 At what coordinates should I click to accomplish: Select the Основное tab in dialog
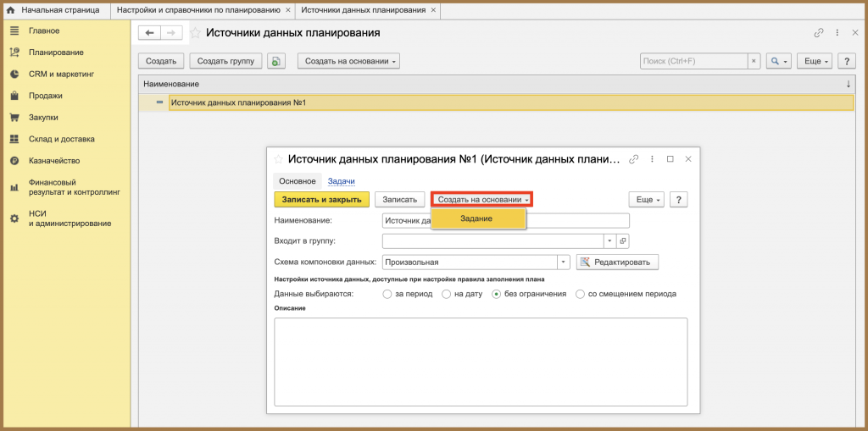(x=298, y=181)
